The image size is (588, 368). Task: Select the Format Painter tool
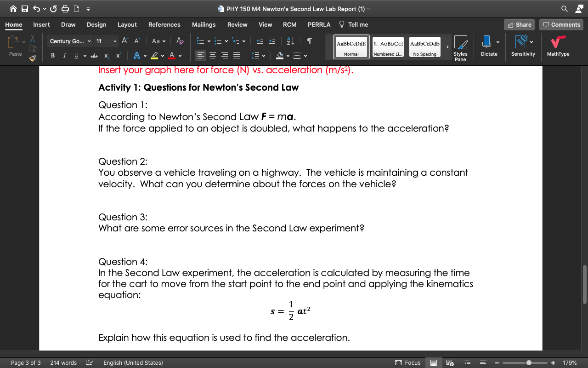(32, 58)
